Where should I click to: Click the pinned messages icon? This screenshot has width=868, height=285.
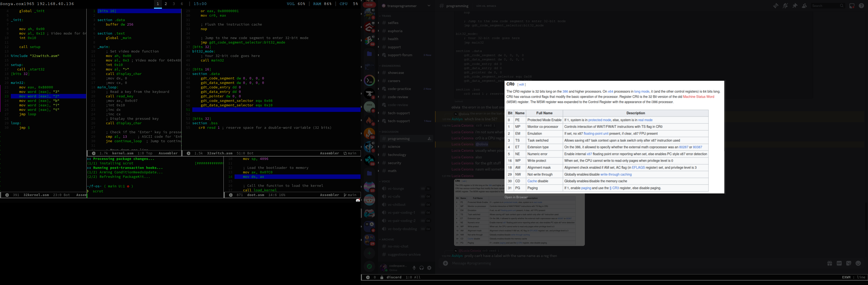[795, 6]
